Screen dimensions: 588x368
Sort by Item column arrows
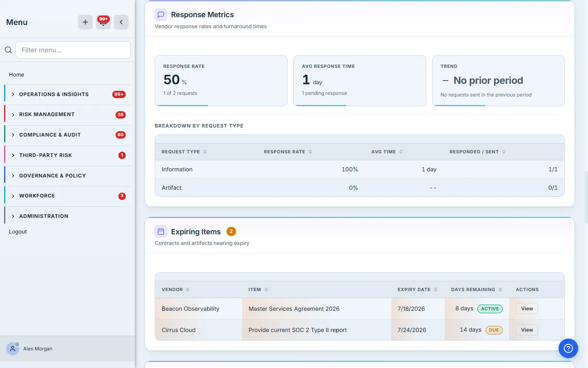(266, 289)
